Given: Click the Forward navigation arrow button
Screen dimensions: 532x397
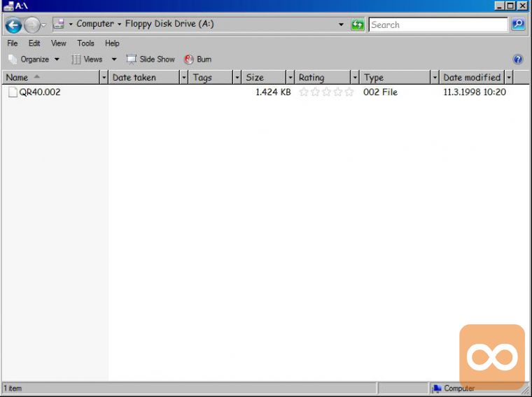Looking at the screenshot, I should click(x=32, y=25).
